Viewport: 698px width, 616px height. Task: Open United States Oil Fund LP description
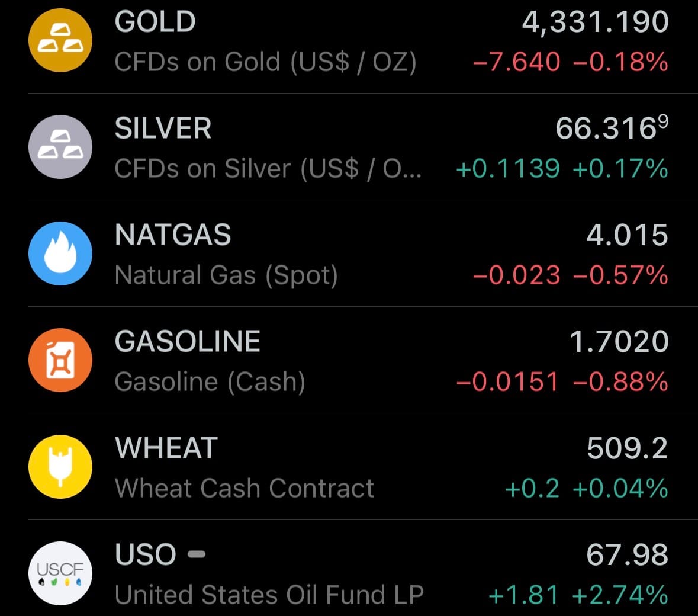coord(269,595)
